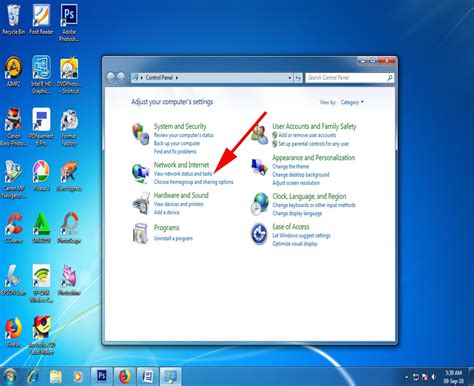Click the address bar Refresh button
This screenshot has width=474, height=386.
point(298,78)
